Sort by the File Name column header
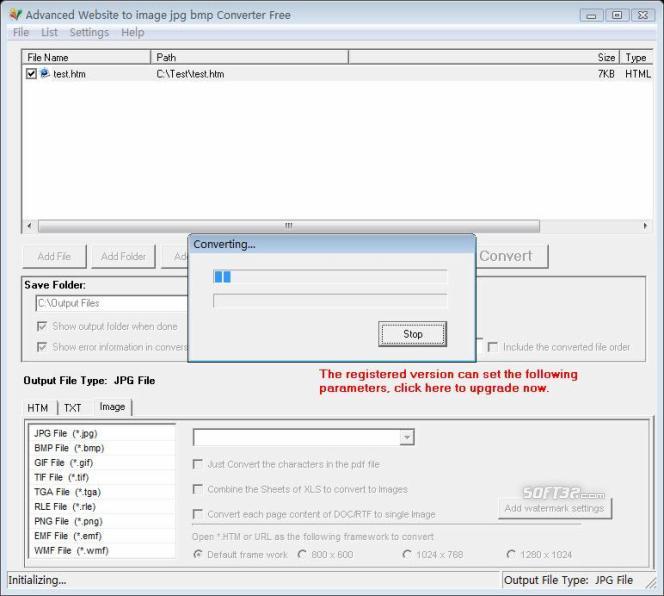664x596 pixels. coord(86,57)
